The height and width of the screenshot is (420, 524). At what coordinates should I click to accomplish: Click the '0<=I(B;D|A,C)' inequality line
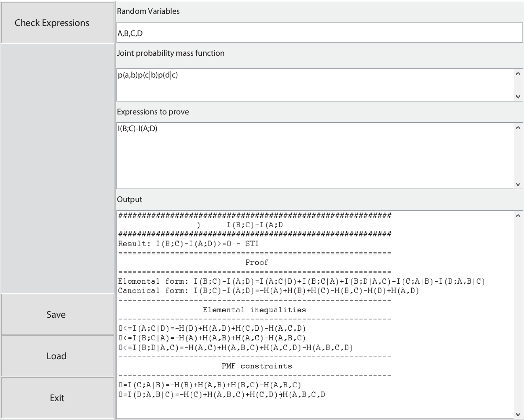(236, 347)
